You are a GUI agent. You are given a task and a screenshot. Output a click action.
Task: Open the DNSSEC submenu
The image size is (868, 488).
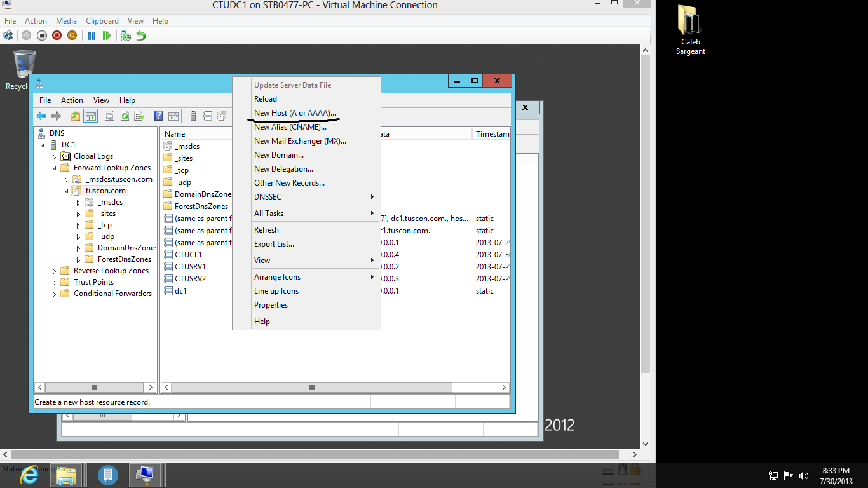pyautogui.click(x=306, y=197)
